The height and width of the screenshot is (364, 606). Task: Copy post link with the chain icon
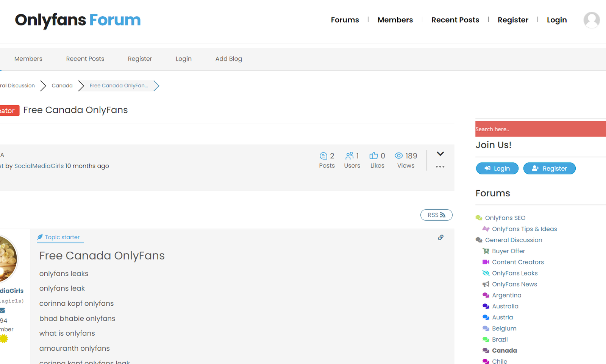(440, 237)
